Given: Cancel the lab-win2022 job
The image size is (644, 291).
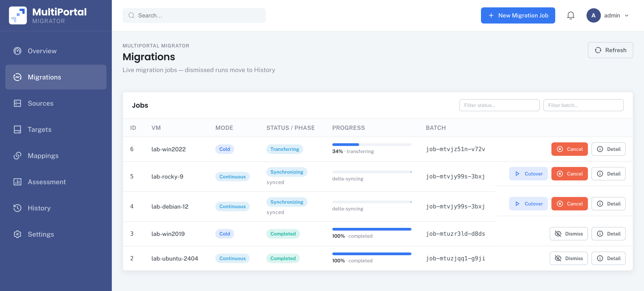Looking at the screenshot, I should coord(569,149).
